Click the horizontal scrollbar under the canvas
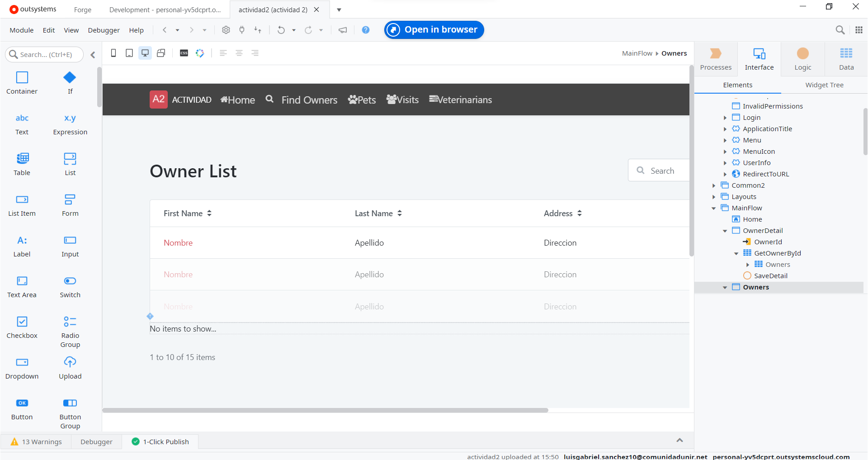This screenshot has width=868, height=460. coord(325,410)
